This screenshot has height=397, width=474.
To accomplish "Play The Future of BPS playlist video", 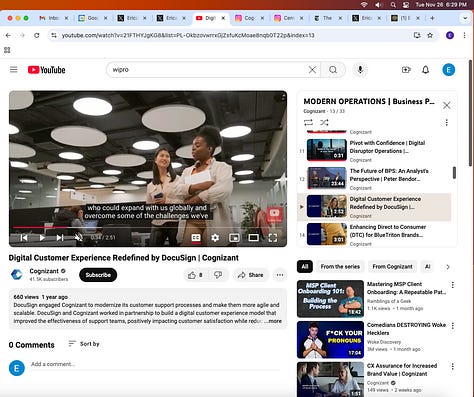I will pyautogui.click(x=374, y=179).
